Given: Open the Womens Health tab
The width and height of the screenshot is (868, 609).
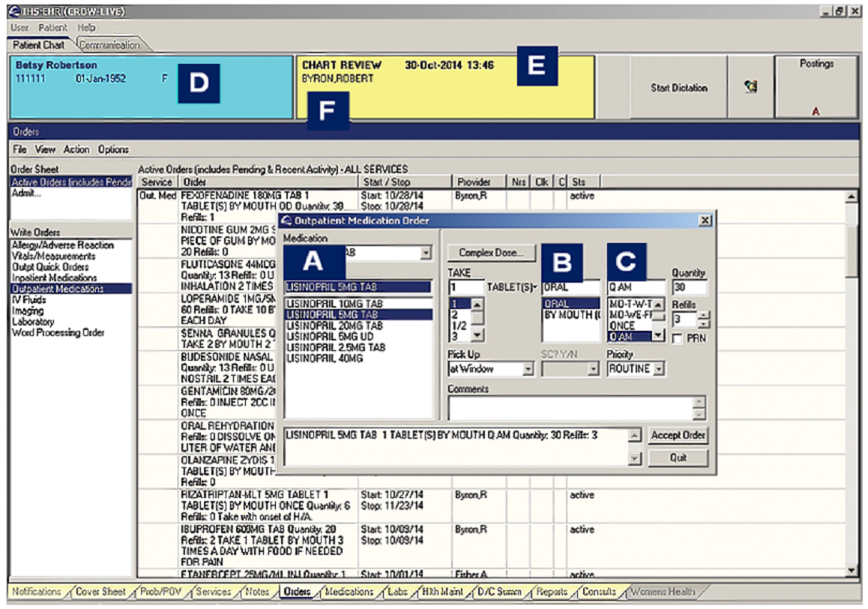Looking at the screenshot, I should [662, 592].
